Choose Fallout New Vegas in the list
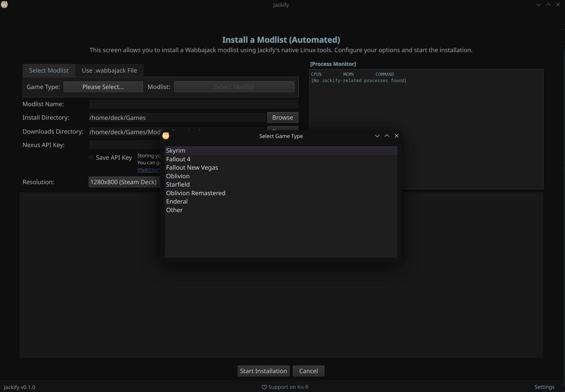The height and width of the screenshot is (392, 565). (x=192, y=168)
